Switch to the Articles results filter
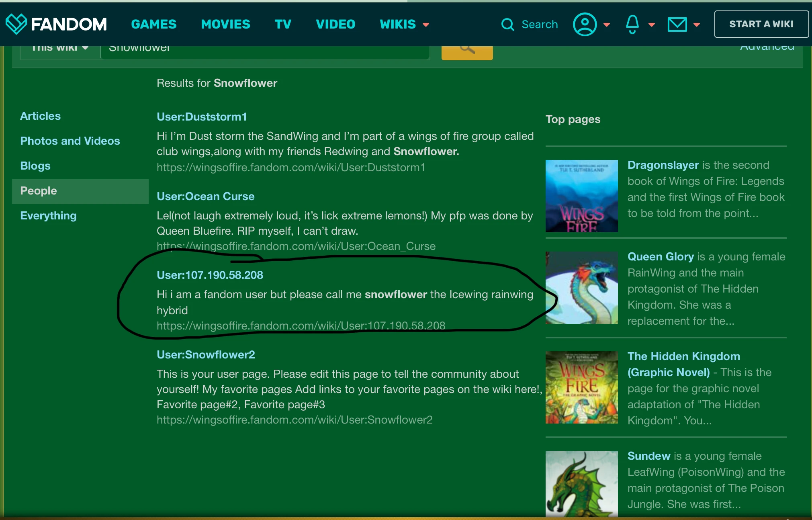 [x=41, y=116]
